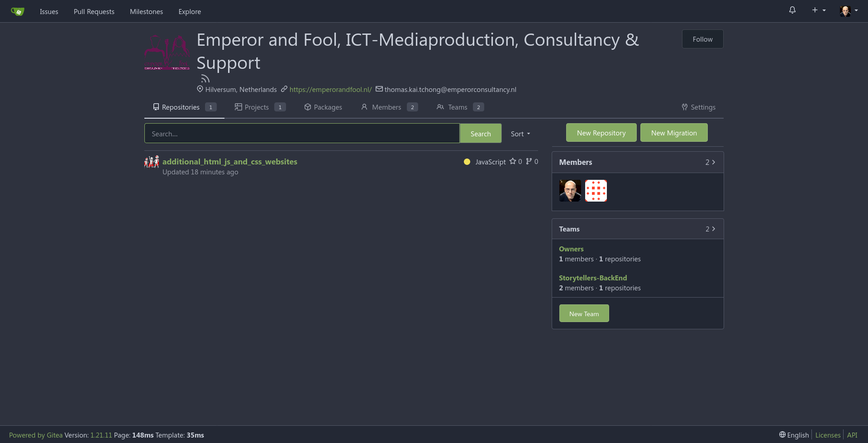
Task: Click the Gitea logo in the navbar
Action: pyautogui.click(x=17, y=11)
